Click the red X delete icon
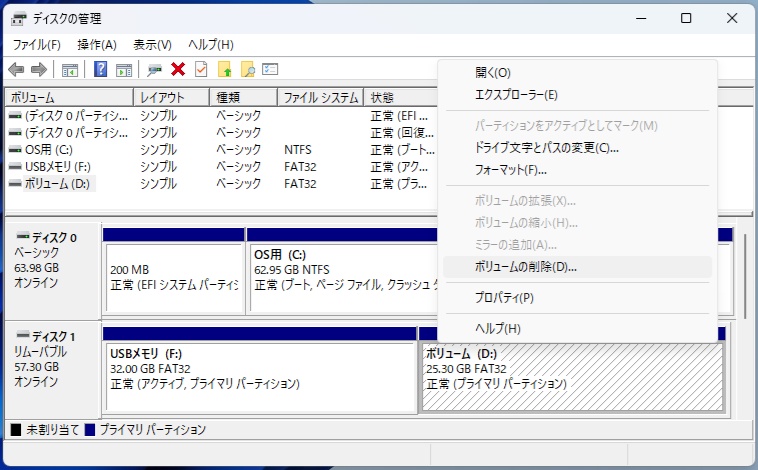 pyautogui.click(x=178, y=70)
